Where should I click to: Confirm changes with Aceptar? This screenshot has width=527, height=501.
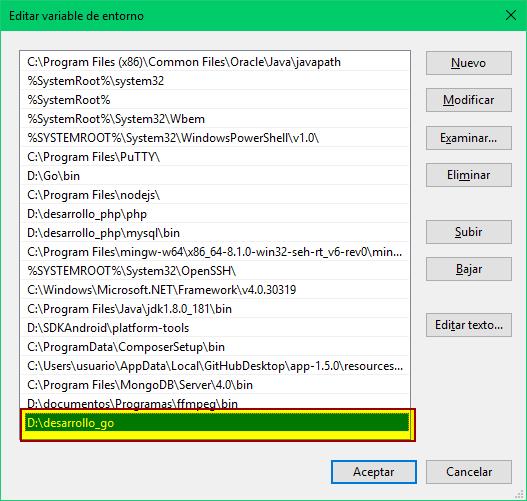coord(374,472)
